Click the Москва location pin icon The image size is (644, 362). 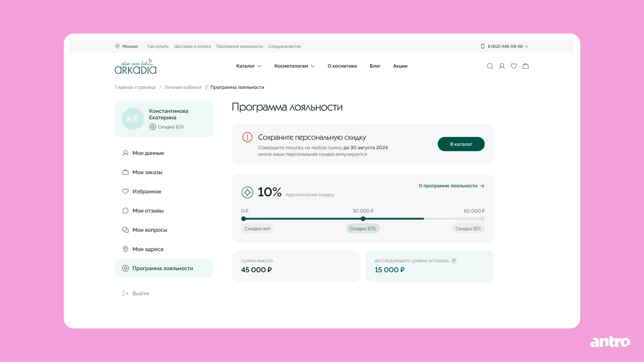click(117, 46)
